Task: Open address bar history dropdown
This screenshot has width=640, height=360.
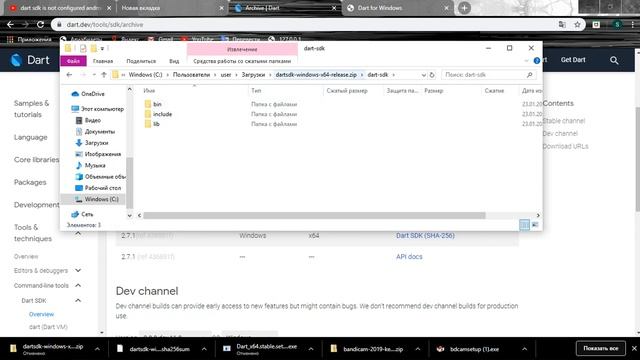Action: click(423, 75)
